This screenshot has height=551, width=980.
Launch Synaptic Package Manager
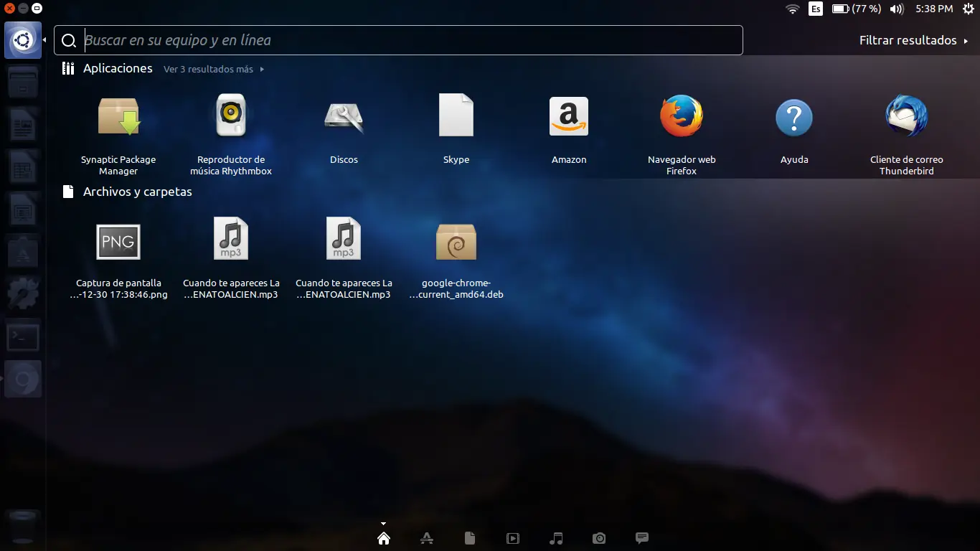click(x=118, y=116)
